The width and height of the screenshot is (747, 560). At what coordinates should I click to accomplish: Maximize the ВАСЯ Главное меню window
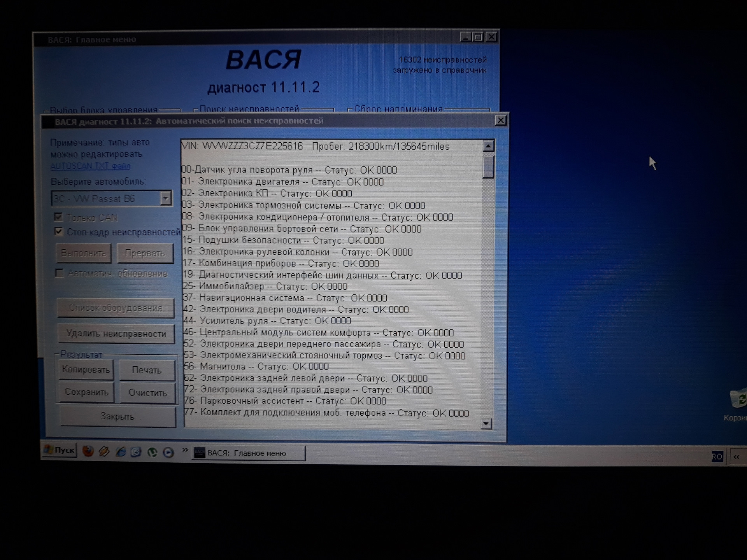pos(479,37)
